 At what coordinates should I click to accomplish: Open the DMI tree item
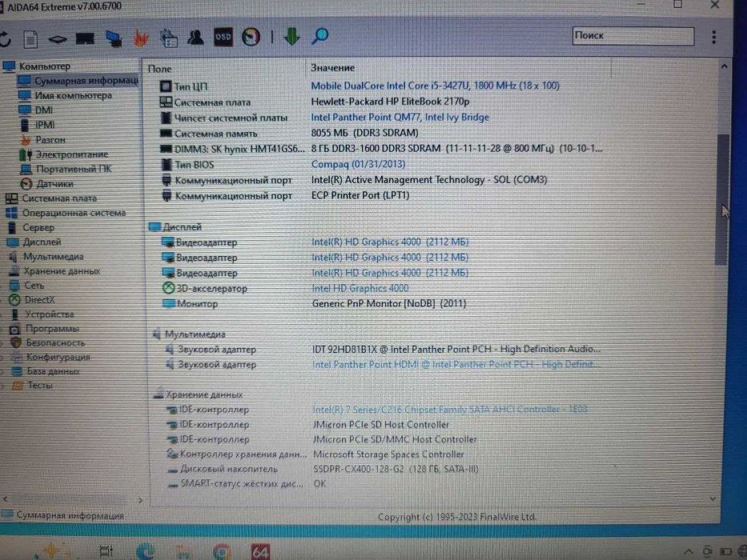[44, 110]
